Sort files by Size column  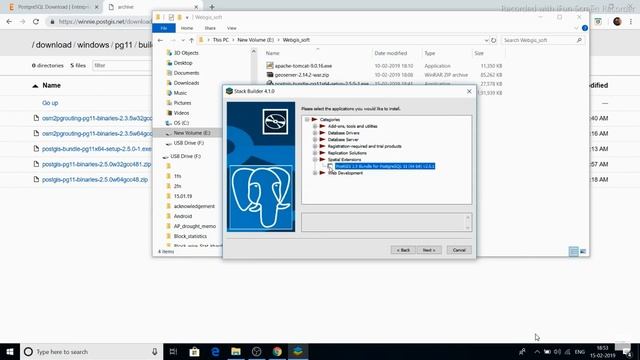[x=479, y=53]
